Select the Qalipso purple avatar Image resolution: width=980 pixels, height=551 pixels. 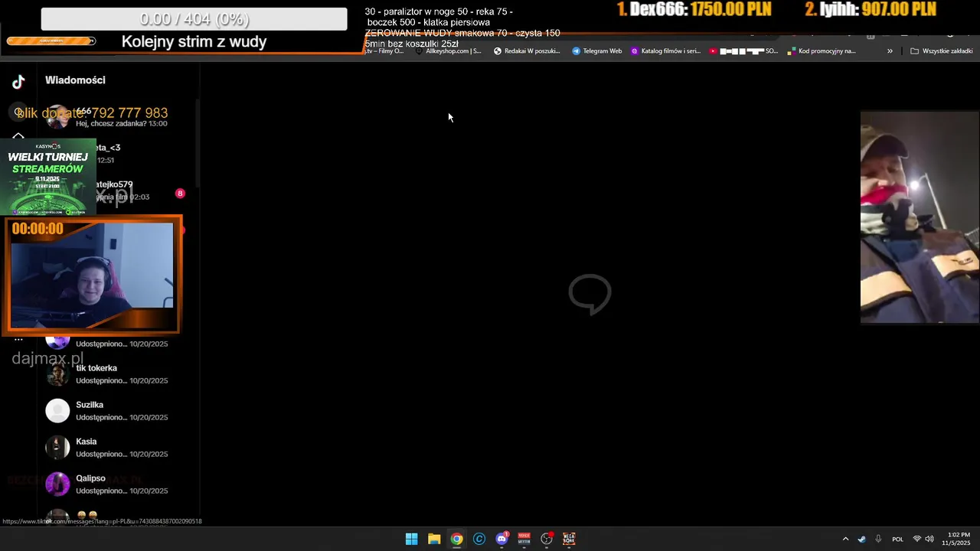click(x=57, y=484)
